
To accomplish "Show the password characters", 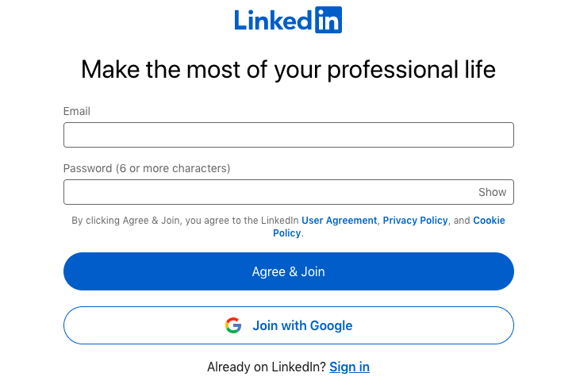I will point(492,192).
